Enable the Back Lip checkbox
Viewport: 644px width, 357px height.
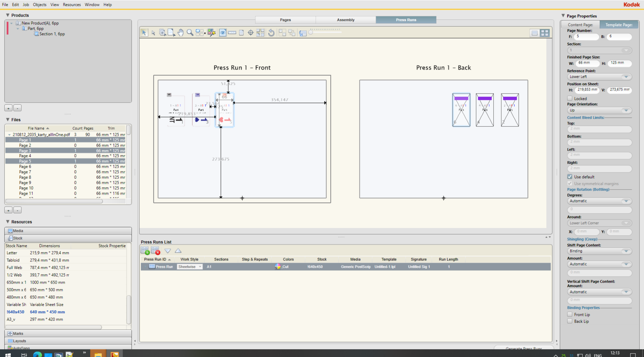pos(570,321)
